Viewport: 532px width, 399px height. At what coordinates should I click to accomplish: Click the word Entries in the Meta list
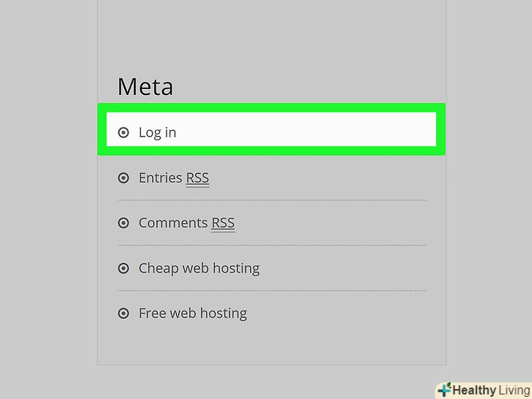pyautogui.click(x=160, y=178)
